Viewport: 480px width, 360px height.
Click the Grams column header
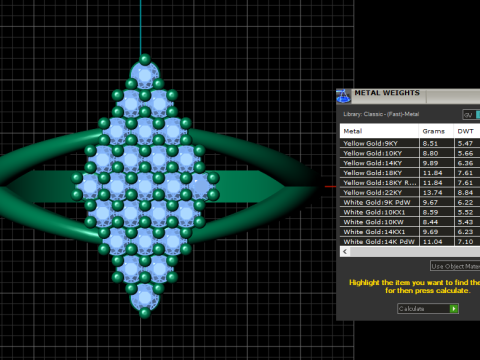point(436,131)
